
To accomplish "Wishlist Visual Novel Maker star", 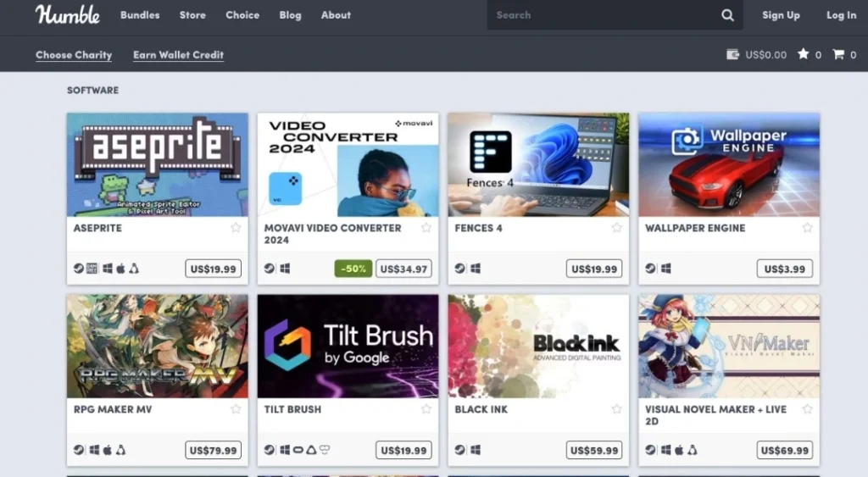I will pos(807,409).
